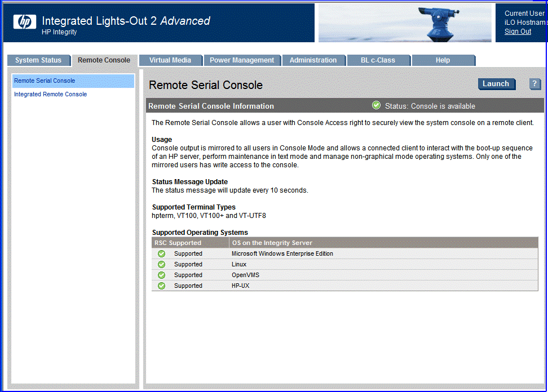Open the Administration tab

(313, 60)
